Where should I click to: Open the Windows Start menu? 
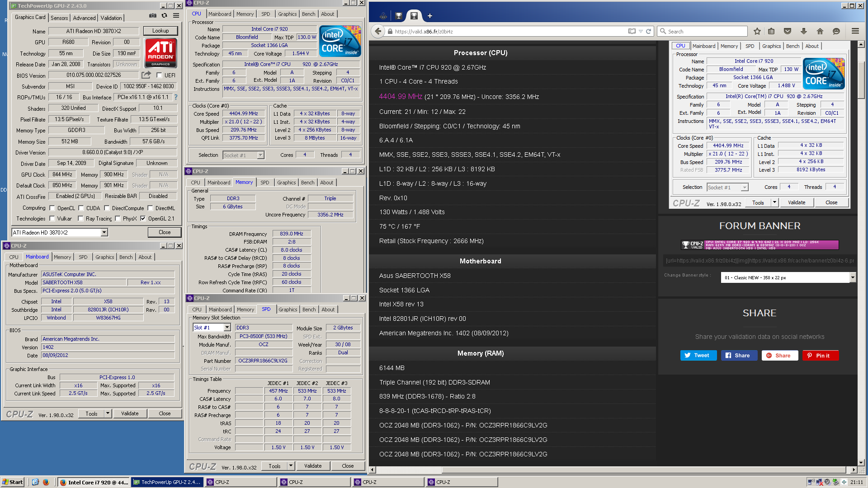tap(13, 482)
